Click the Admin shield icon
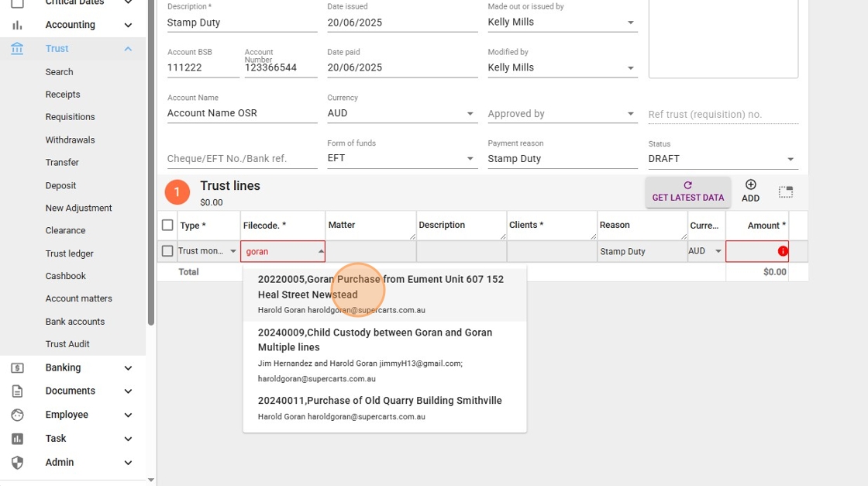The image size is (868, 486). (x=17, y=463)
